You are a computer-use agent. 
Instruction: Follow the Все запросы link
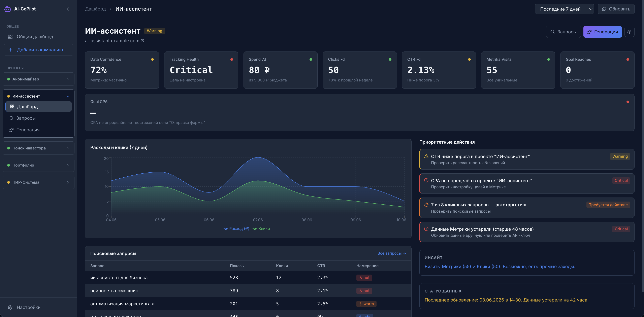(391, 253)
